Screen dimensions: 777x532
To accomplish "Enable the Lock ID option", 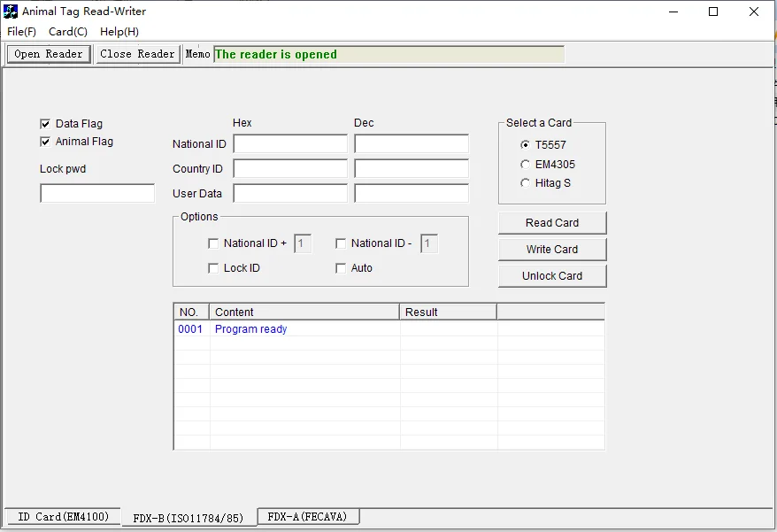I will click(x=213, y=268).
